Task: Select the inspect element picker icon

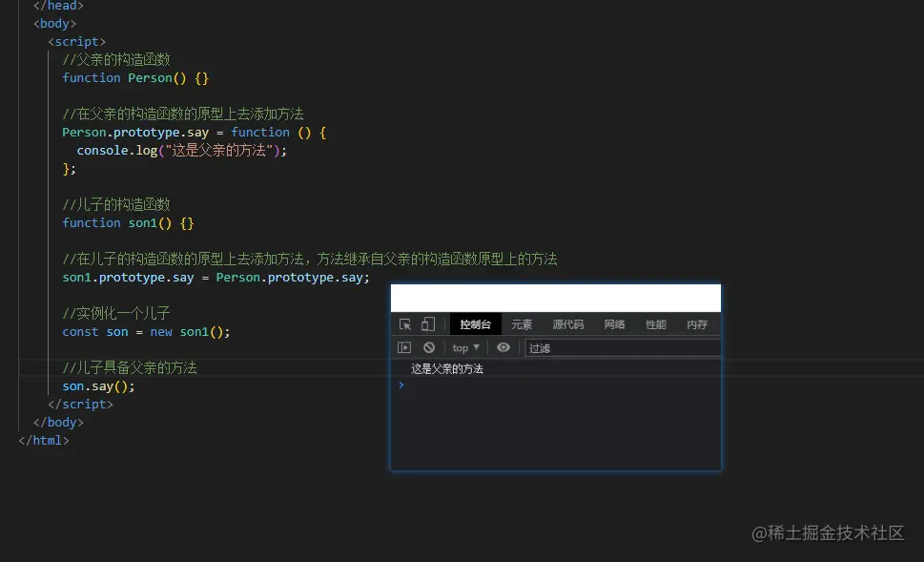Action: click(405, 324)
